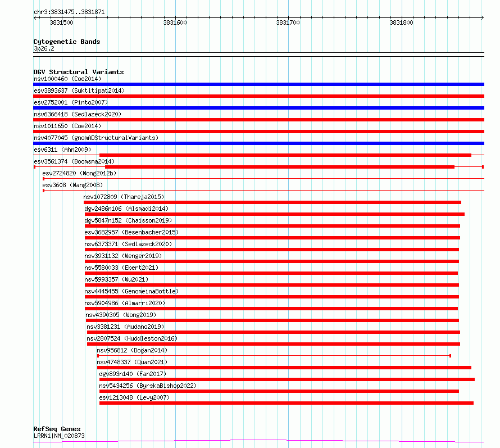Viewport: 500px width, 448px height.
Task: Open nsv3381231 (Audano2019) variant
Action: coord(125,327)
